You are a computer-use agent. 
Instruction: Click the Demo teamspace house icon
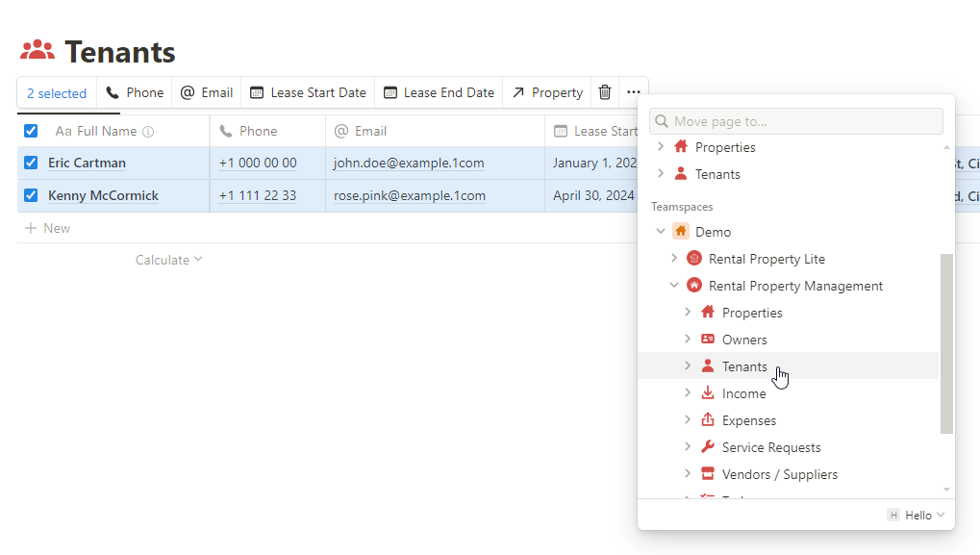[681, 231]
